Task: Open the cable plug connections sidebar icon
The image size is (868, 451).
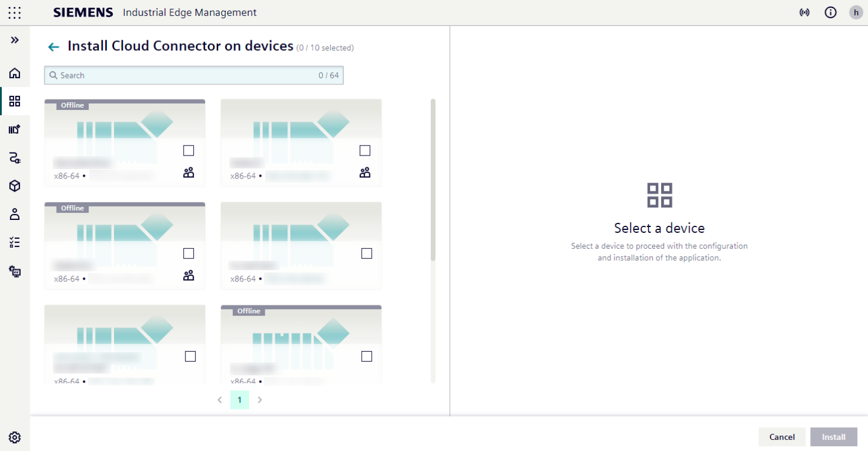Action: [x=15, y=157]
